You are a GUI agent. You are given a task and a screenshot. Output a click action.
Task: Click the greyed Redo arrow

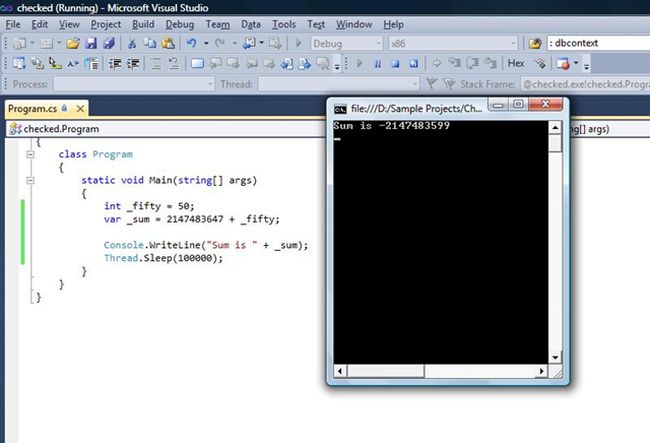coord(220,43)
